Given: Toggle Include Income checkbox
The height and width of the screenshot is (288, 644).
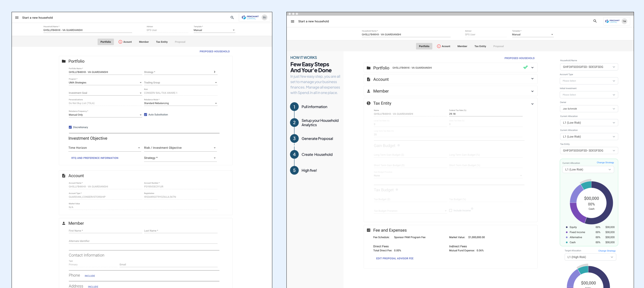Looking at the screenshot, I should 451,211.
